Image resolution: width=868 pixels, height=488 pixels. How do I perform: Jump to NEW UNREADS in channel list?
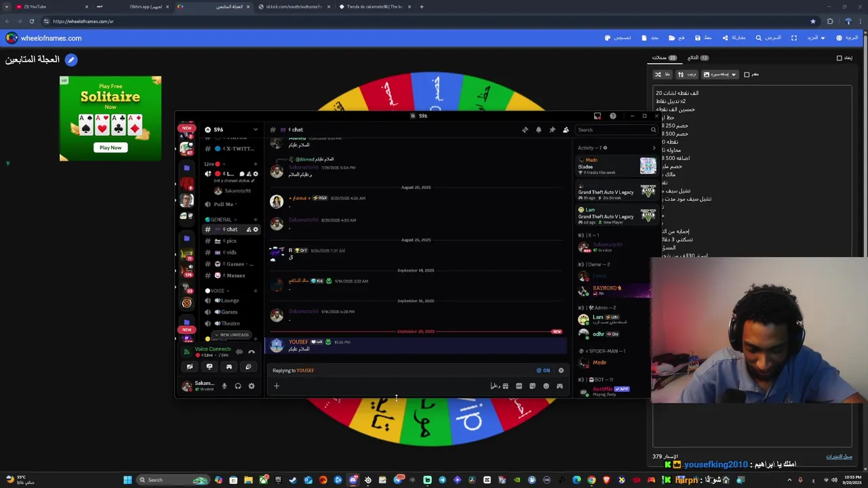tap(231, 335)
